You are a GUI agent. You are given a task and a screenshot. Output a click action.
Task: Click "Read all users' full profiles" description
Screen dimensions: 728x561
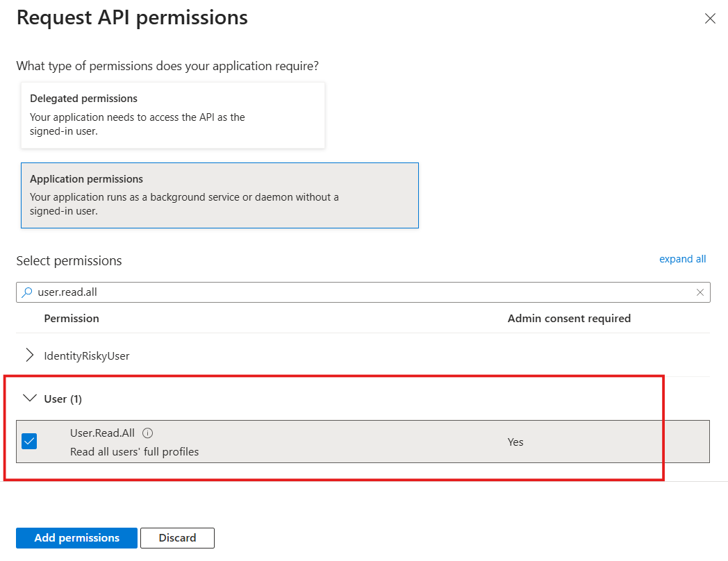134,451
